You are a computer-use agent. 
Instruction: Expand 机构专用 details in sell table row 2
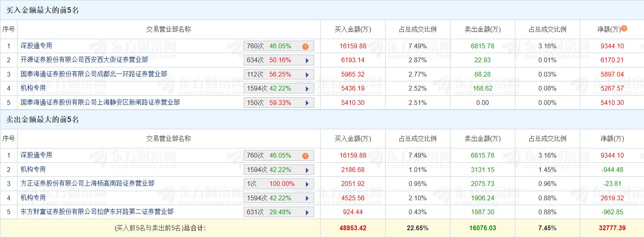point(307,170)
